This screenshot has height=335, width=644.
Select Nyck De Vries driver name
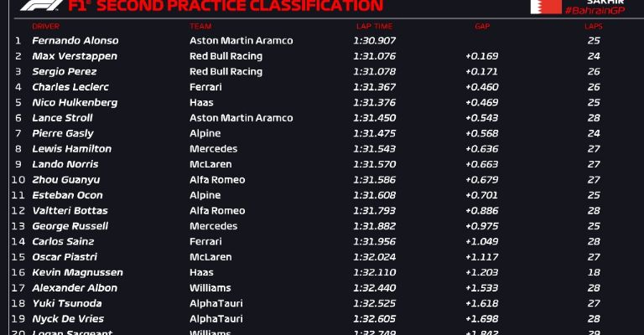click(68, 318)
